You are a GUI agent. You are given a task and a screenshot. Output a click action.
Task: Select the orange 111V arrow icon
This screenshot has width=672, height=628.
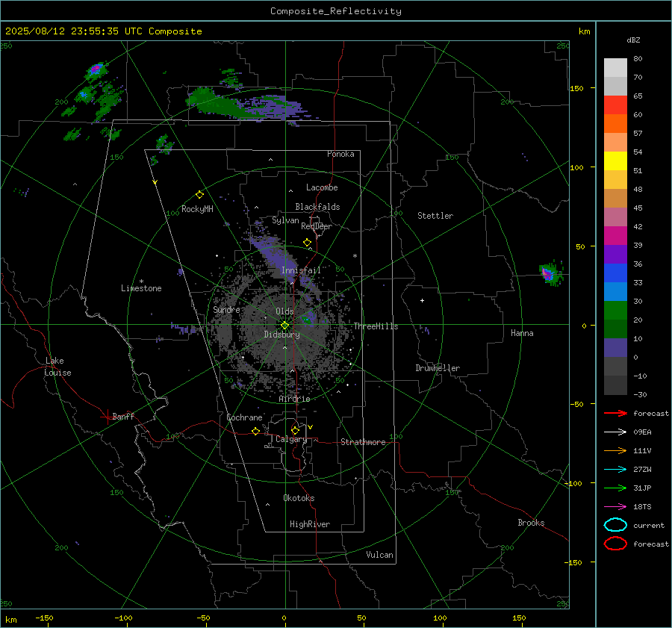pyautogui.click(x=615, y=450)
